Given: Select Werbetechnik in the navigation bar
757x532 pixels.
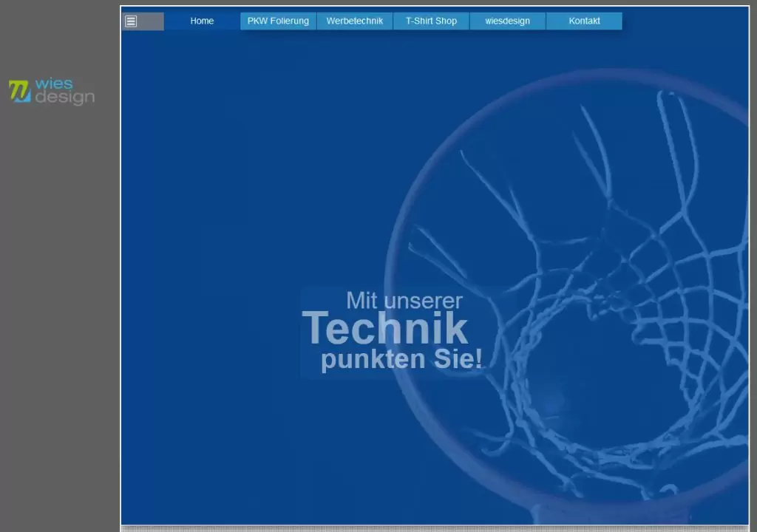Looking at the screenshot, I should point(355,21).
